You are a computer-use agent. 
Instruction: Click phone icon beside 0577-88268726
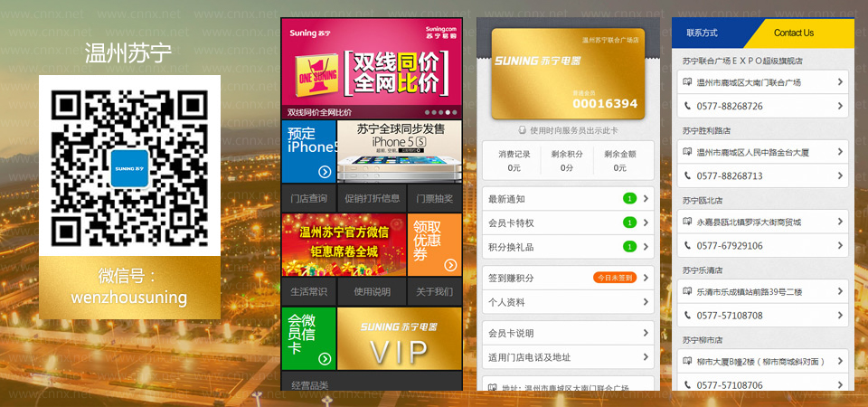click(687, 106)
